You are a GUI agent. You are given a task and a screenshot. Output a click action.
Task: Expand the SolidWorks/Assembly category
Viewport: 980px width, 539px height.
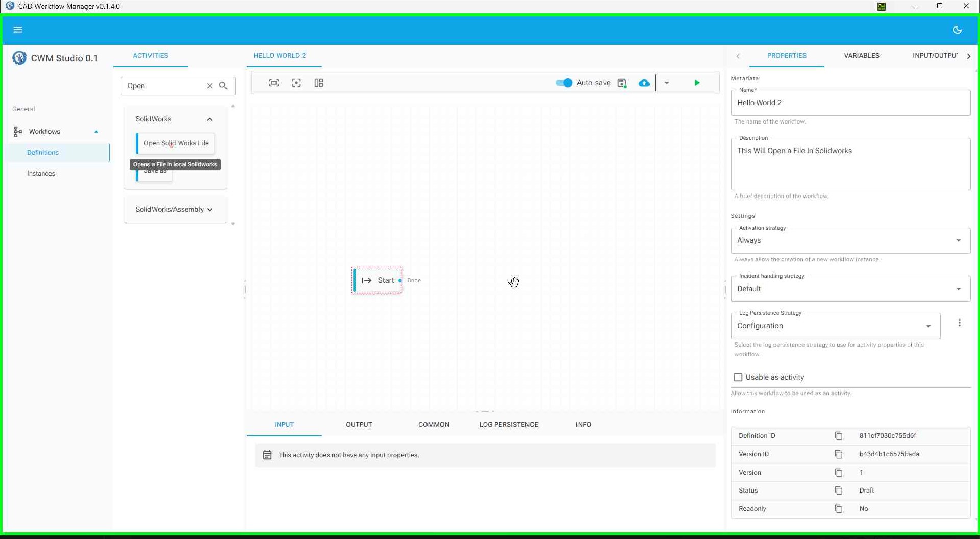(x=210, y=209)
